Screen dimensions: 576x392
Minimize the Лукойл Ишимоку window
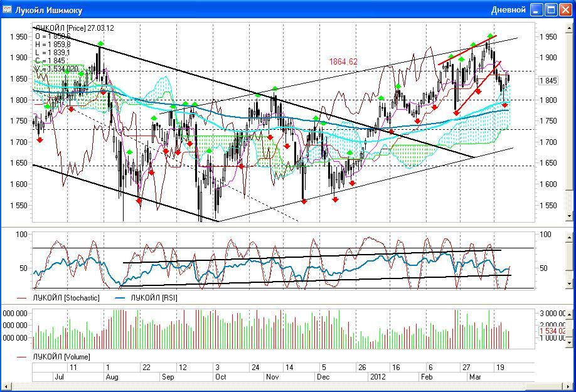point(536,10)
